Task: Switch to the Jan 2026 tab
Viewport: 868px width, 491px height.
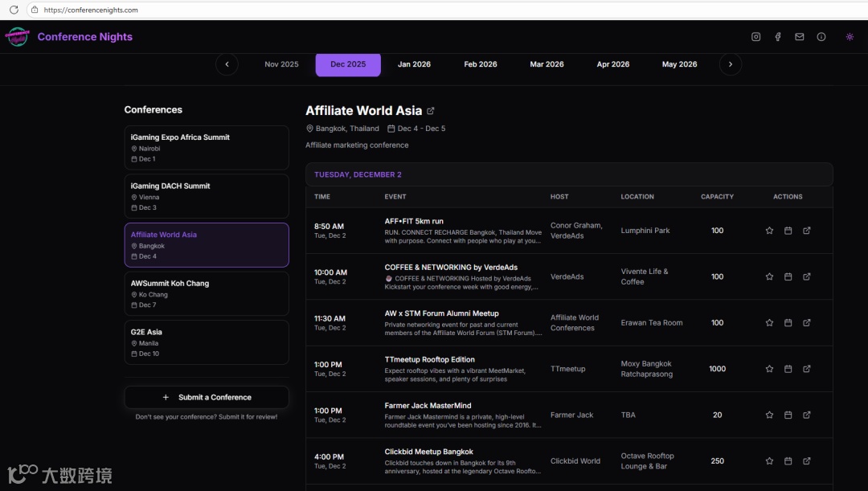Action: 414,64
